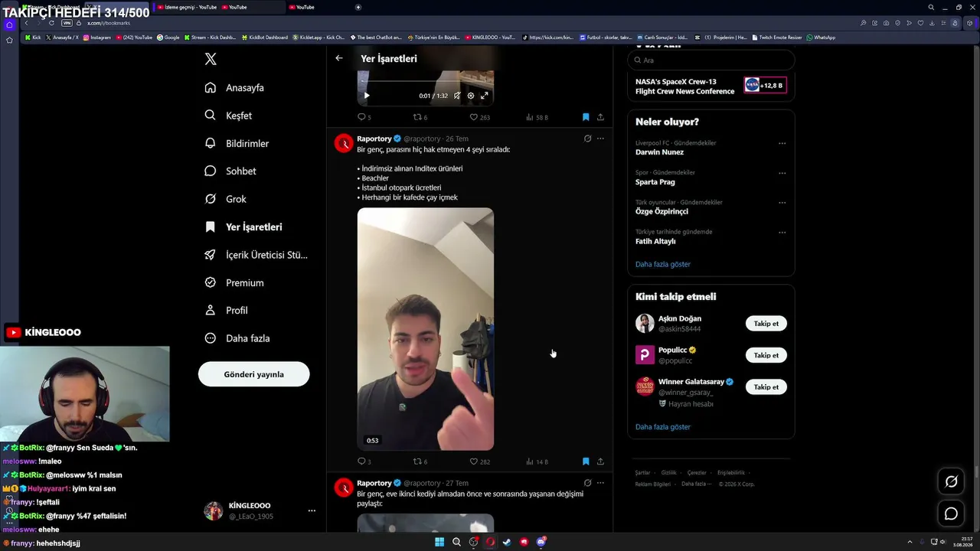Click Gönderi yayınla button
This screenshot has width=980, height=551.
coord(253,374)
